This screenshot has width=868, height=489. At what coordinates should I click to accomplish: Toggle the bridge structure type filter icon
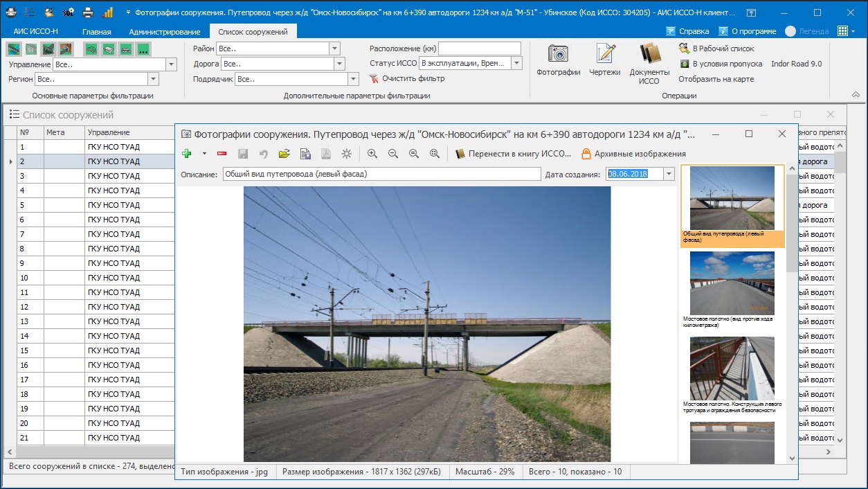click(x=13, y=49)
